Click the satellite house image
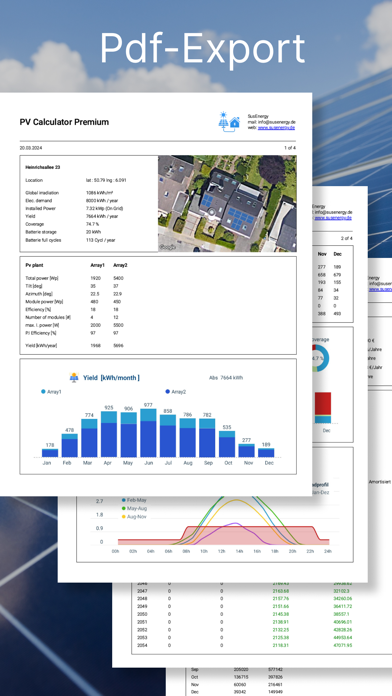The width and height of the screenshot is (392, 696). point(227,203)
